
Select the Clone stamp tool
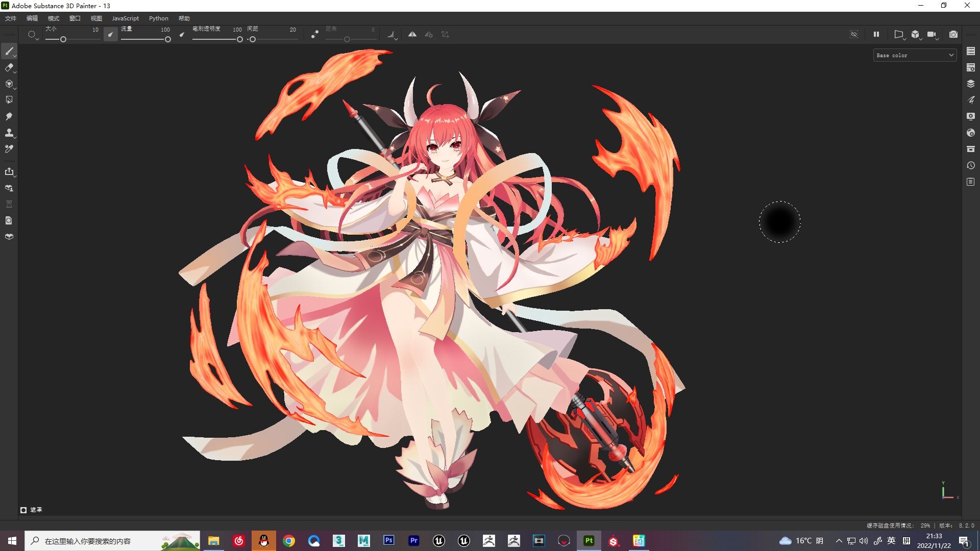point(9,133)
